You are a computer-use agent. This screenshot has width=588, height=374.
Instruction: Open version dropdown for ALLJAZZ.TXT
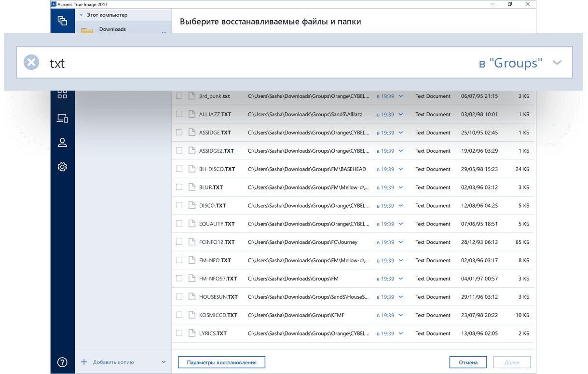(400, 114)
